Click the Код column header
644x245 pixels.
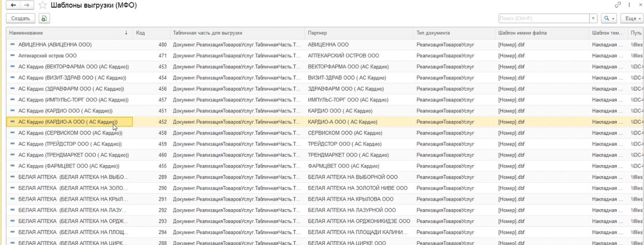point(150,33)
